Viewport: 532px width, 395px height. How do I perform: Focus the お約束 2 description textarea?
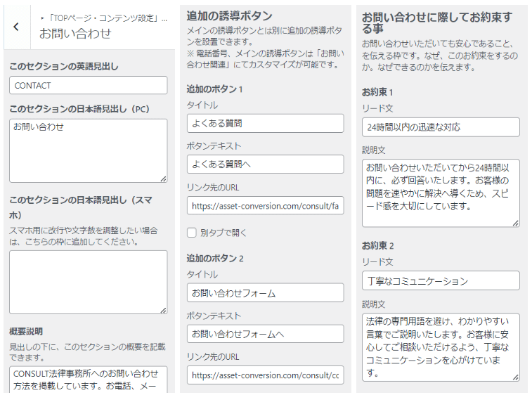(441, 347)
